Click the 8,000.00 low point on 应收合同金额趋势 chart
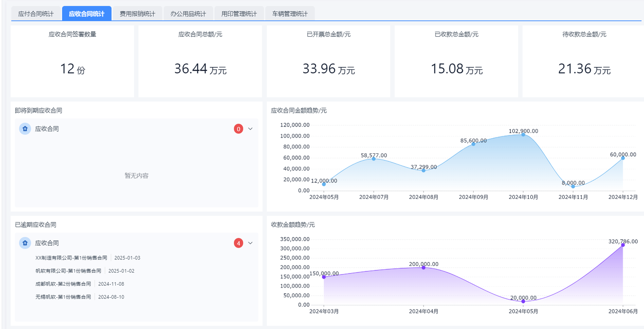Viewport: 644px width, 329px height. (572, 187)
